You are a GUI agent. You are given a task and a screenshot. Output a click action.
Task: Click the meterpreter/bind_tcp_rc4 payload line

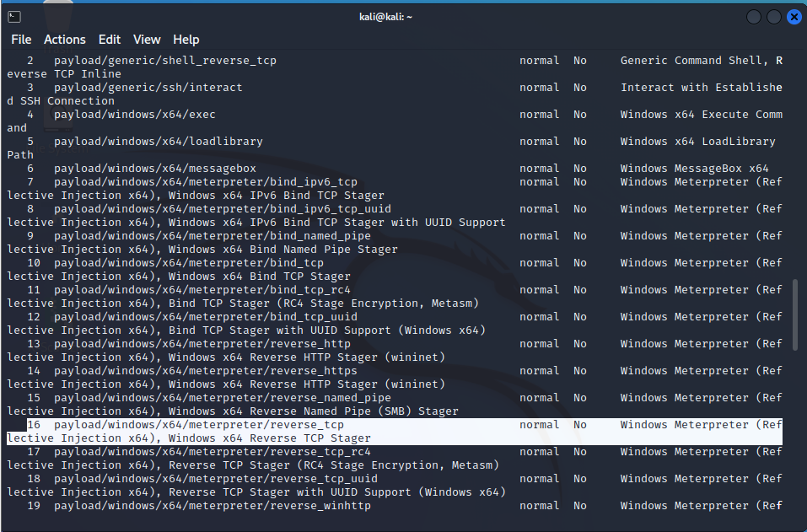202,290
